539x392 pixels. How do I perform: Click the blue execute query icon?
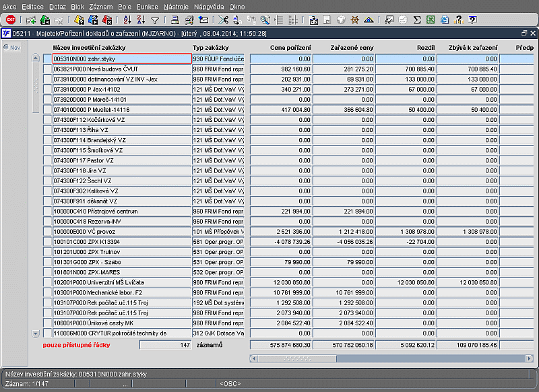point(93,20)
